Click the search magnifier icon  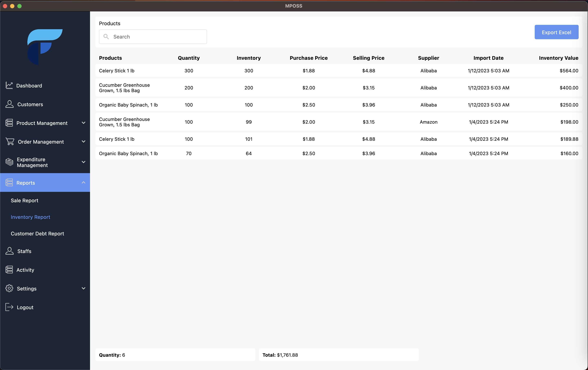[x=106, y=37]
